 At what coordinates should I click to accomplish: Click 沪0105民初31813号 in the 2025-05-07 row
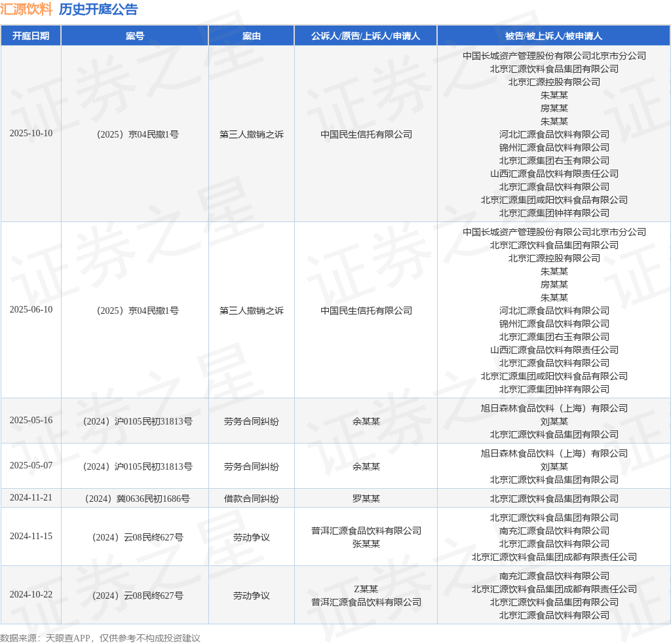[138, 466]
